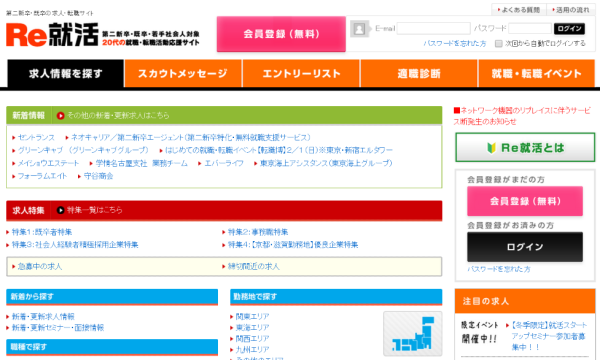Select 東海エリア link
Viewport: 600px width, 360px height.
point(252,328)
